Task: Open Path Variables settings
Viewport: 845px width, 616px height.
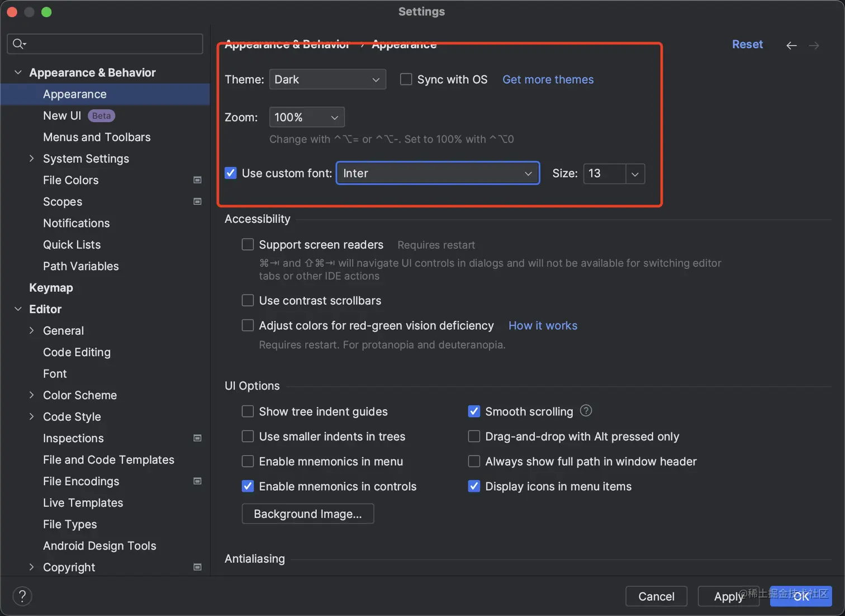Action: pyautogui.click(x=81, y=266)
